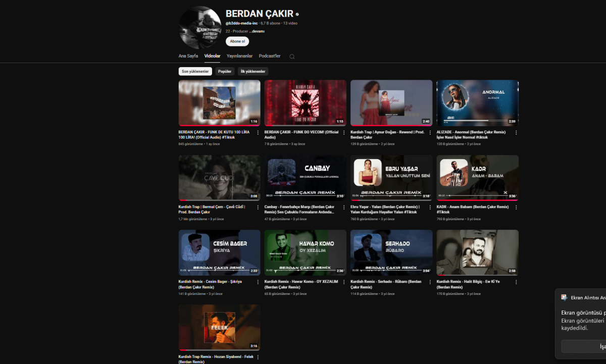Open the three-dot menu for Canbay - Fenerbahçe Marşı video
The height and width of the screenshot is (364, 606).
click(344, 207)
